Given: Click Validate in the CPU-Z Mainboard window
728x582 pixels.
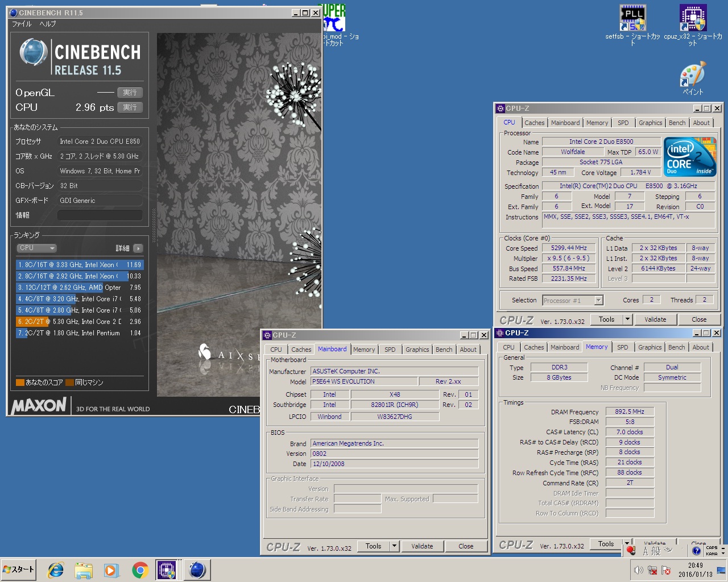Looking at the screenshot, I should (422, 546).
